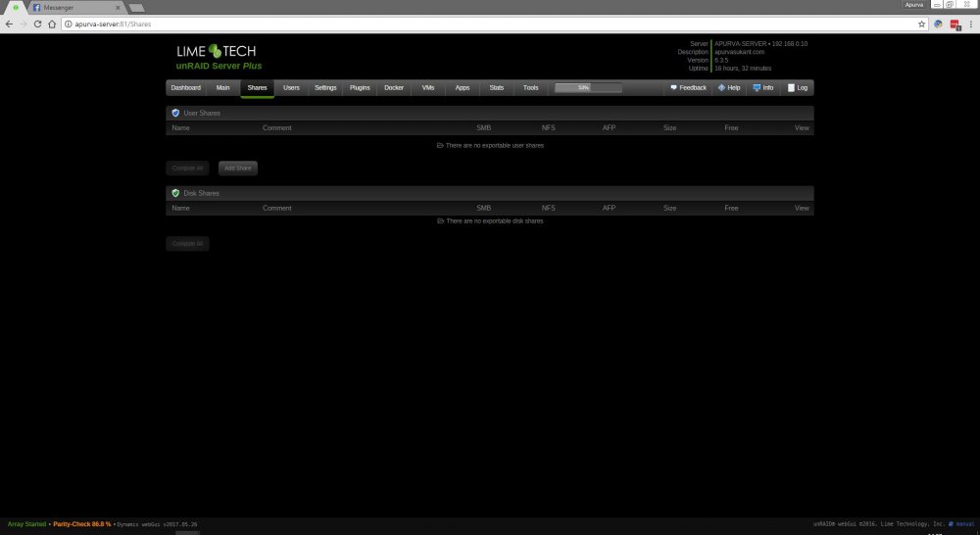Image resolution: width=980 pixels, height=535 pixels.
Task: Close the Messenger tab
Action: pyautogui.click(x=118, y=8)
